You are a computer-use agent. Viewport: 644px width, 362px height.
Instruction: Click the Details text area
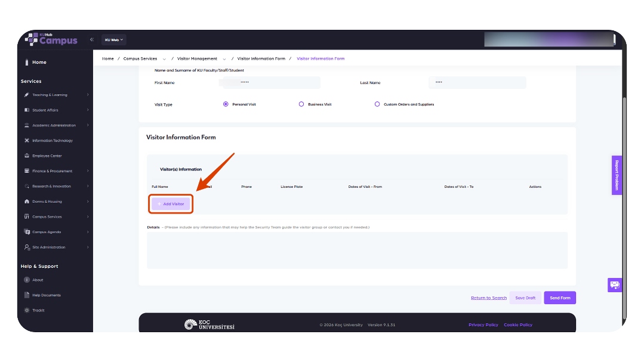tap(358, 250)
